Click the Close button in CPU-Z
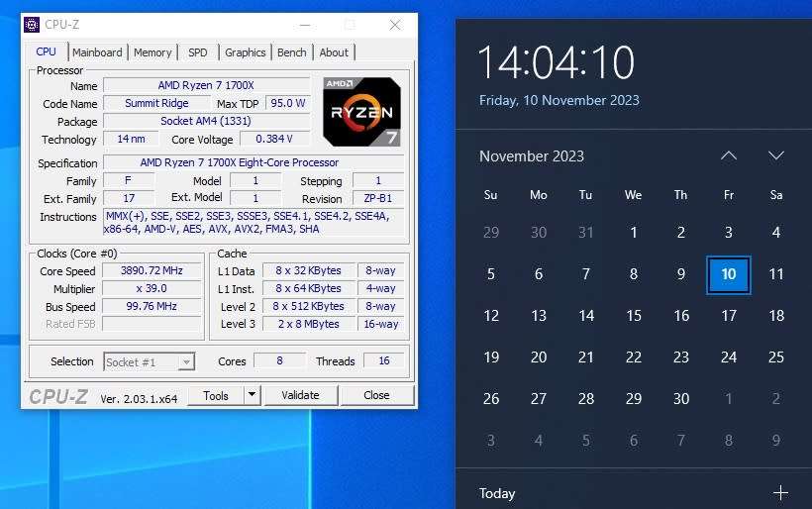The height and width of the screenshot is (509, 812). pos(376,395)
